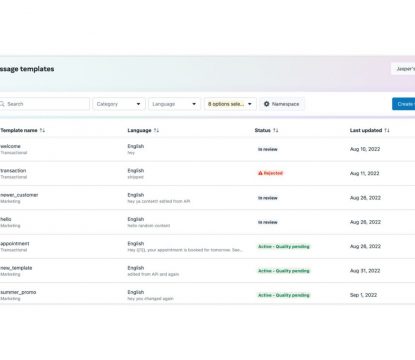Open the 'new_template' template row
Image resolution: width=415 pixels, height=360 pixels.
[x=207, y=271]
